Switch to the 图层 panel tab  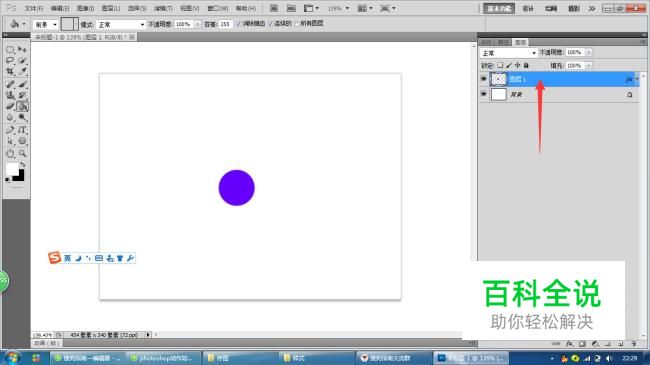click(x=520, y=42)
